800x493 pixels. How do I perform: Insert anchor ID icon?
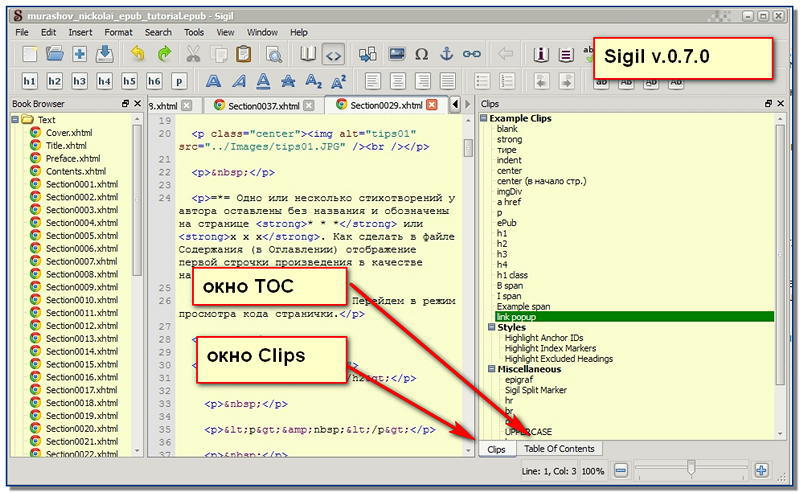pos(446,54)
